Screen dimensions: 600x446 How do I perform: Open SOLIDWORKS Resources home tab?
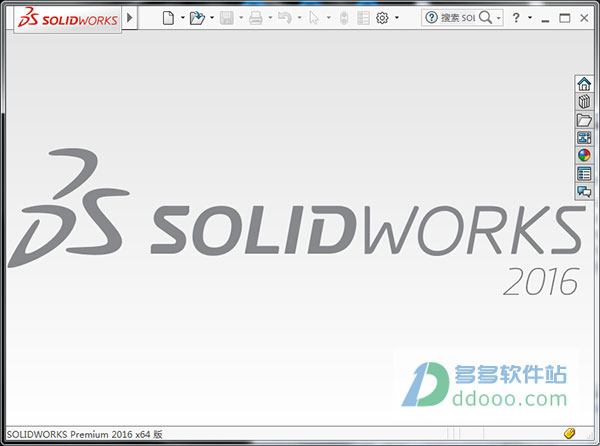pos(584,84)
